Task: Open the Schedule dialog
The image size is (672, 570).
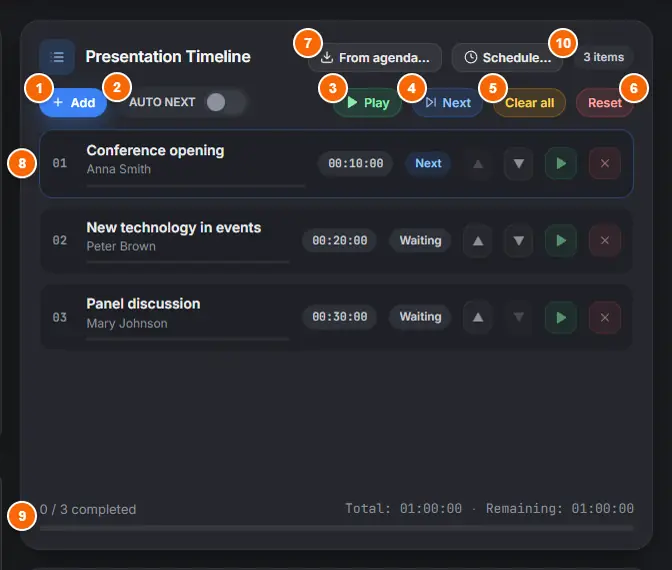Action: 507,57
